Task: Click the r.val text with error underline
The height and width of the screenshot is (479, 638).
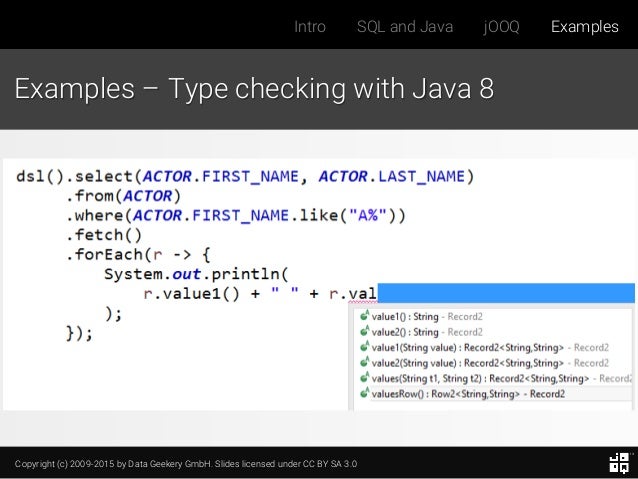Action: click(x=353, y=293)
